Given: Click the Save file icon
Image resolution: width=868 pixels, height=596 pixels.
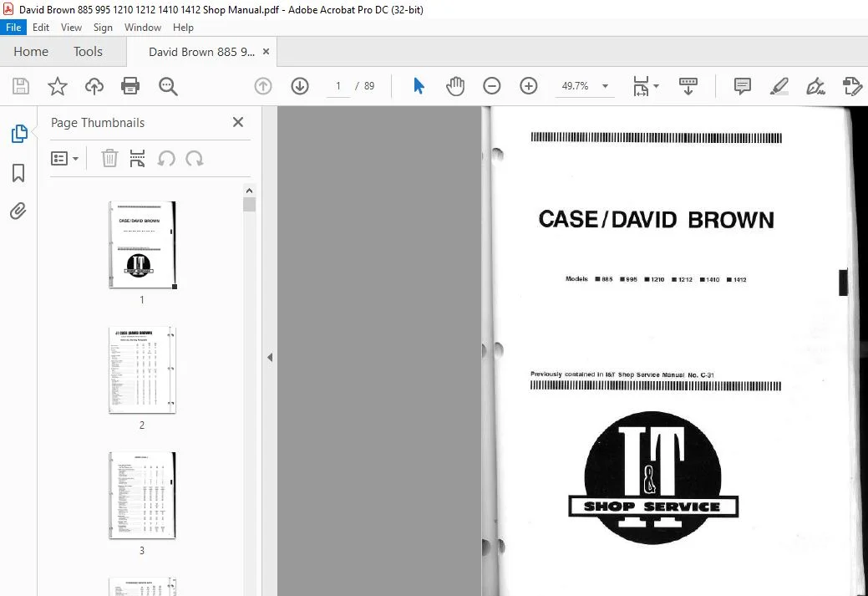Looking at the screenshot, I should [21, 86].
